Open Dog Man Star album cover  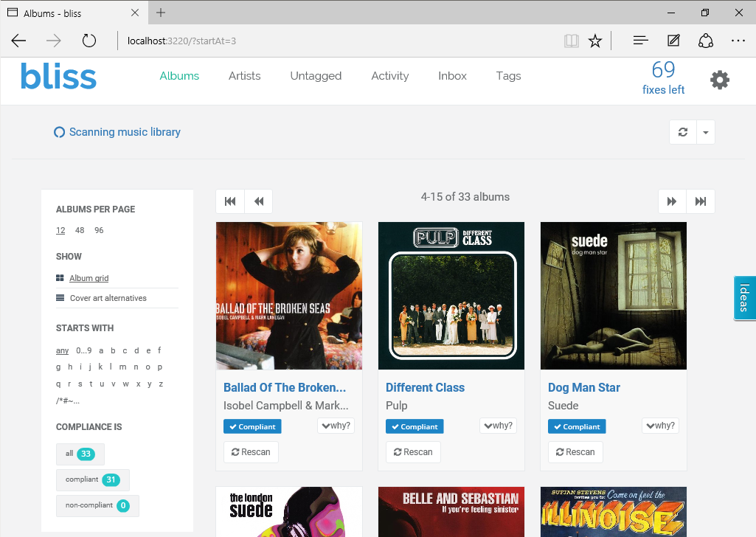coord(614,296)
